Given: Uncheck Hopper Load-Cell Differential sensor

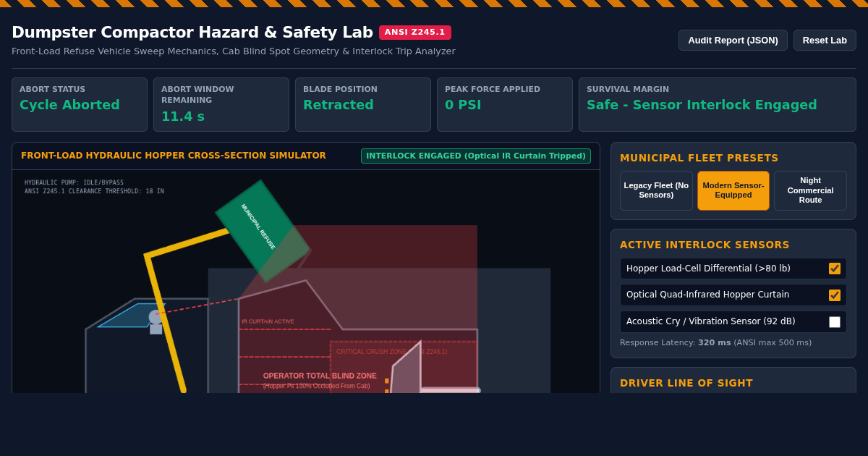Looking at the screenshot, I should [835, 269].
